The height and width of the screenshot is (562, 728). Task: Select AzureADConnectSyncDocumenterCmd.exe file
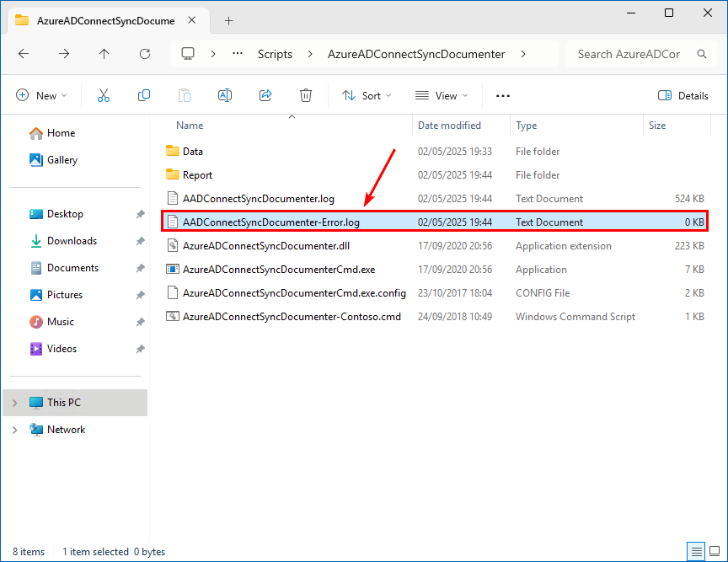coord(435,270)
